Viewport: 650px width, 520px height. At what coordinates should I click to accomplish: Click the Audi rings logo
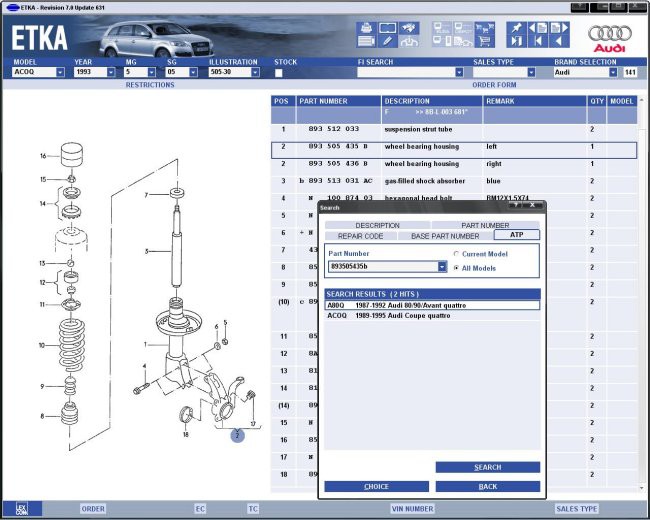[609, 33]
